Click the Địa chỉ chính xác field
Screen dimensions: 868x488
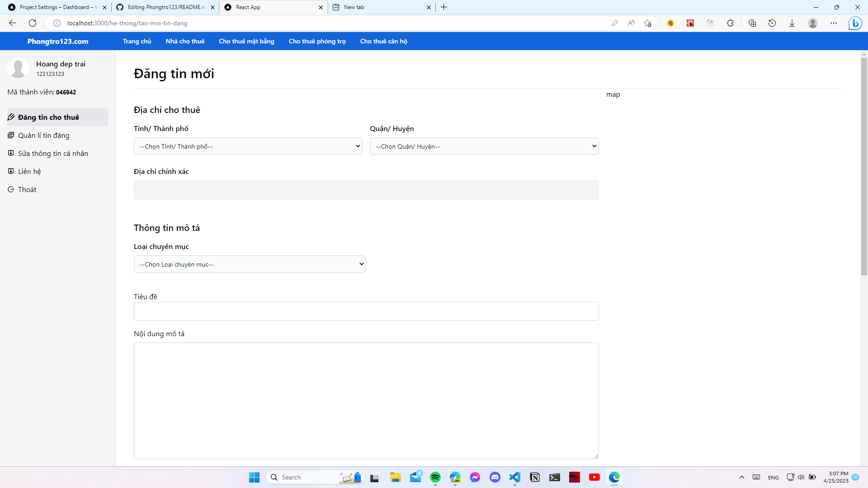[366, 190]
